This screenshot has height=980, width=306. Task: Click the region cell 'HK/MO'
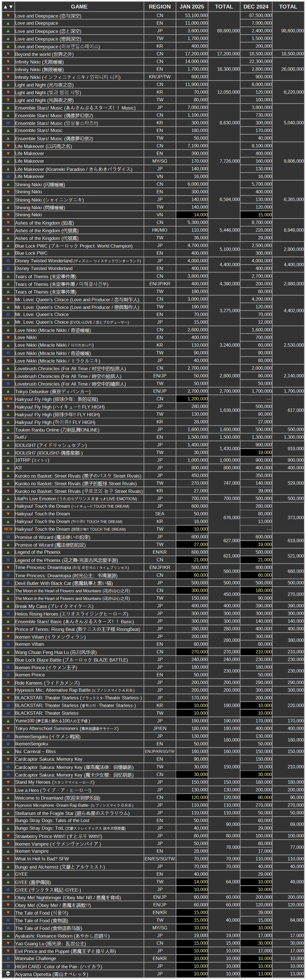coord(160,230)
